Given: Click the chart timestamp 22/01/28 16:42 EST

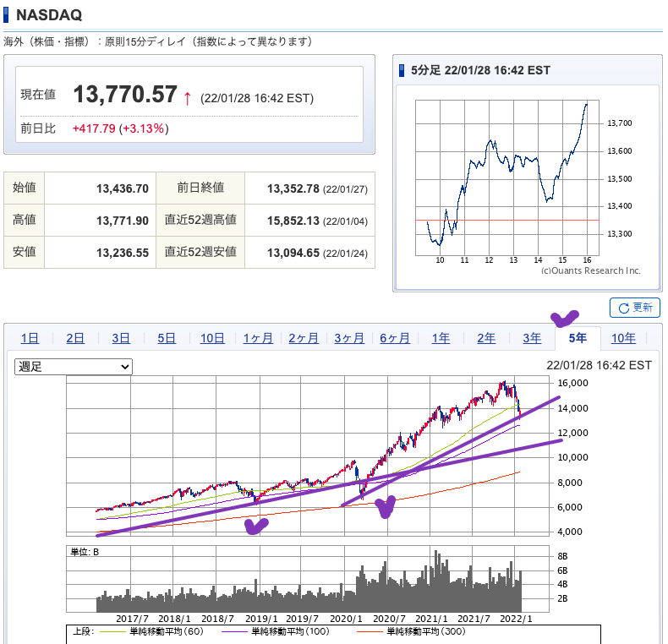Looking at the screenshot, I should [x=599, y=365].
